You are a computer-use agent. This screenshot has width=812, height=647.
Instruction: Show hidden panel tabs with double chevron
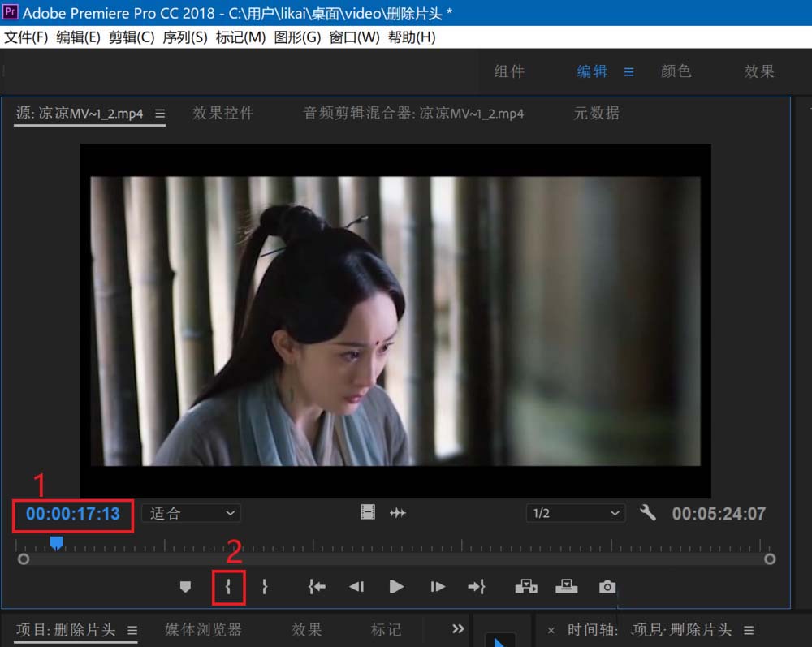[458, 629]
